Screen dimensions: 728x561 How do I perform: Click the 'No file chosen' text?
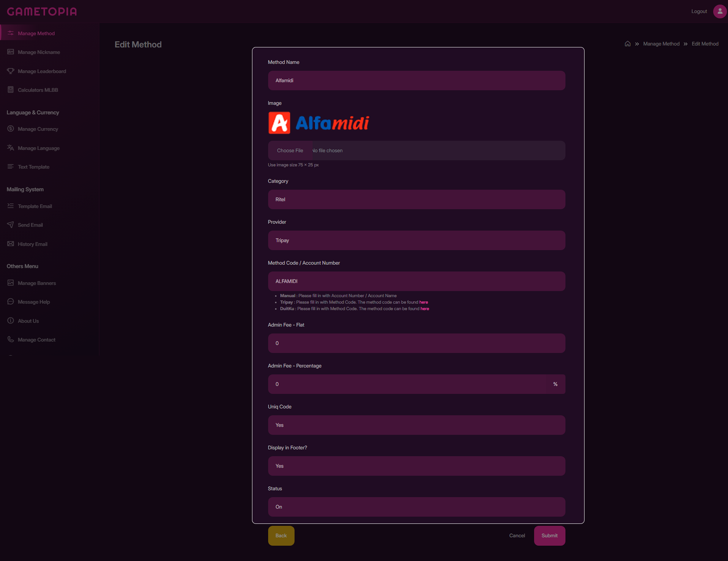(x=327, y=151)
